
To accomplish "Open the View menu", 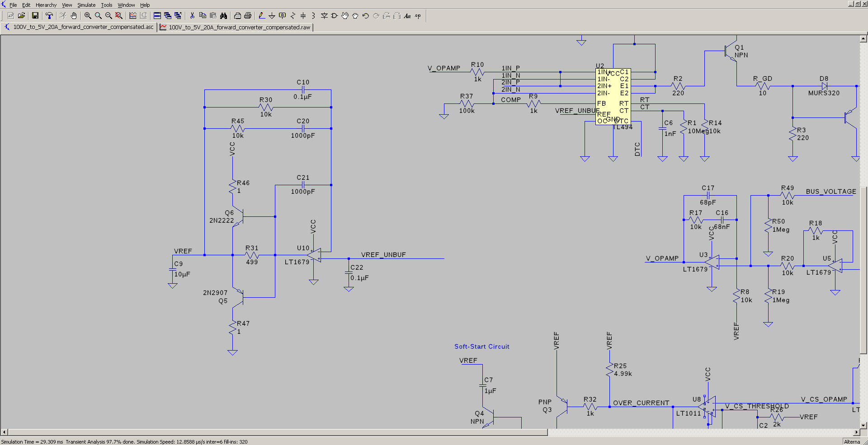I will click(67, 5).
